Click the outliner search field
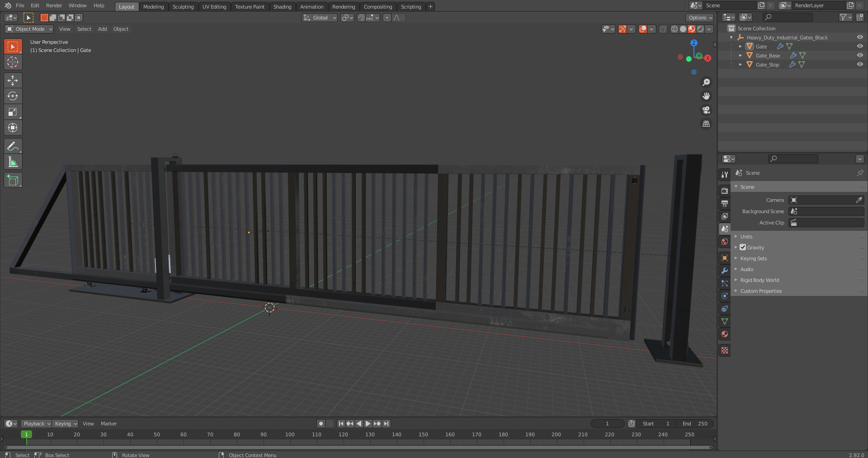The width and height of the screenshot is (868, 458). coord(788,17)
